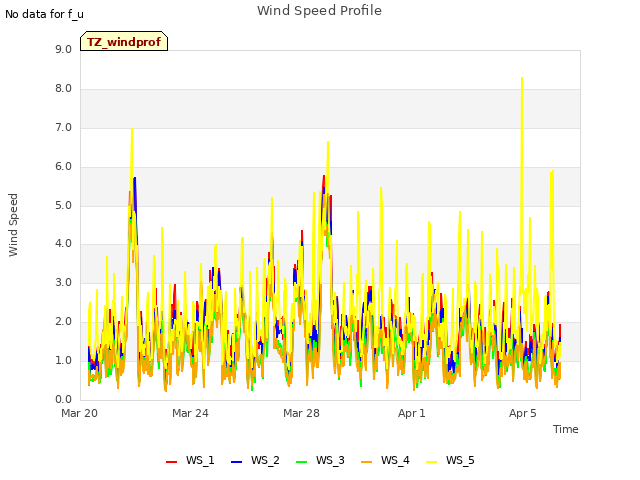Image resolution: width=640 pixels, height=480 pixels.
Task: Select the WS_5 legend label
Action: pyautogui.click(x=460, y=460)
